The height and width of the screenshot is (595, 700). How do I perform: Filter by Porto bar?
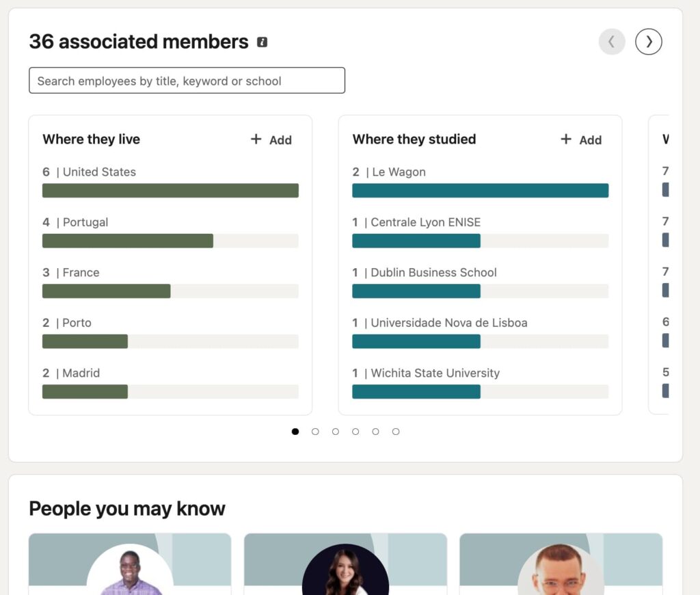(x=170, y=341)
